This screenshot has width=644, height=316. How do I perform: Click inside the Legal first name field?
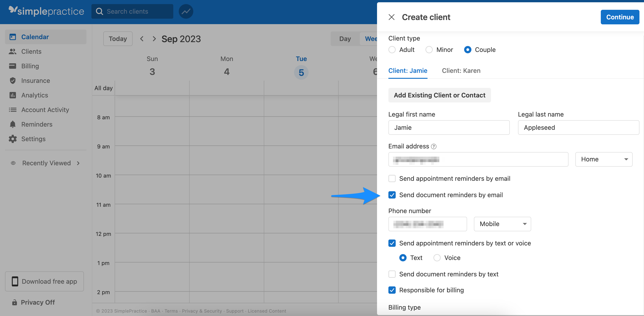point(449,127)
